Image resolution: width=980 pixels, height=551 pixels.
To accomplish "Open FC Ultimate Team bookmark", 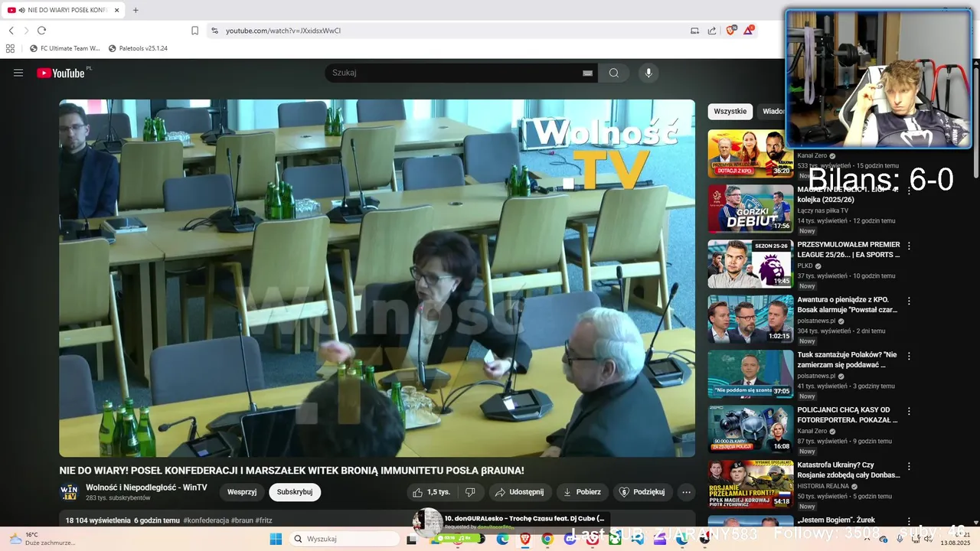I will 65,48.
